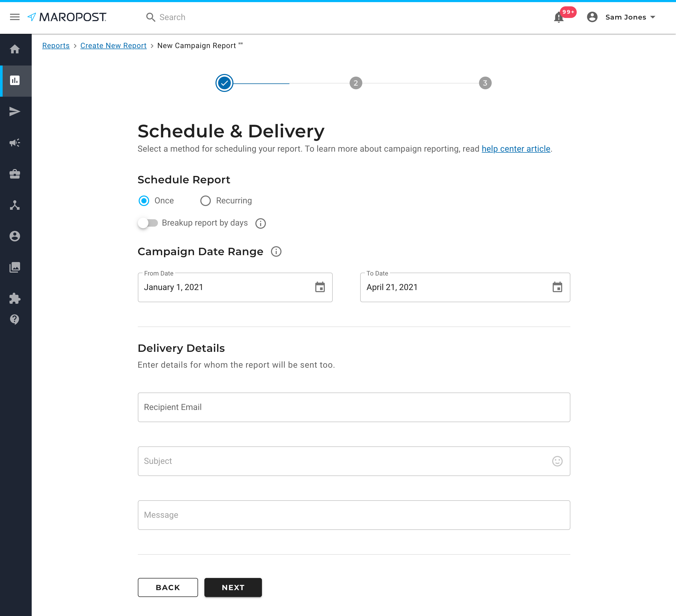Screen dimensions: 676x616
Task: Toggle Breakup report by days switch
Action: (148, 223)
